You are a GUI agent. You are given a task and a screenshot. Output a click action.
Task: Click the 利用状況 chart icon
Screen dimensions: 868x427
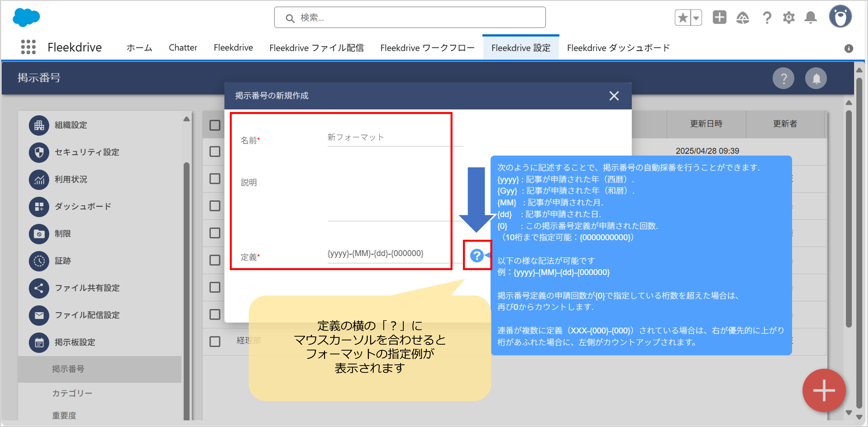click(39, 180)
